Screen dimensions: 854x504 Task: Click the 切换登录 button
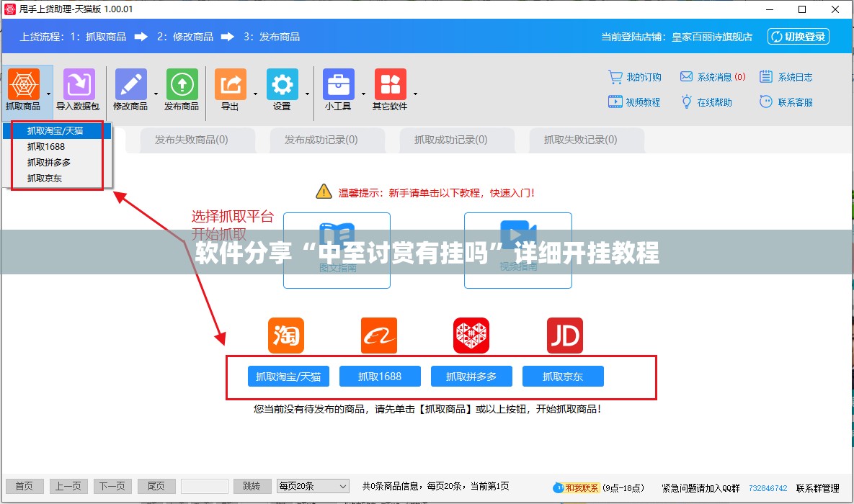(799, 37)
